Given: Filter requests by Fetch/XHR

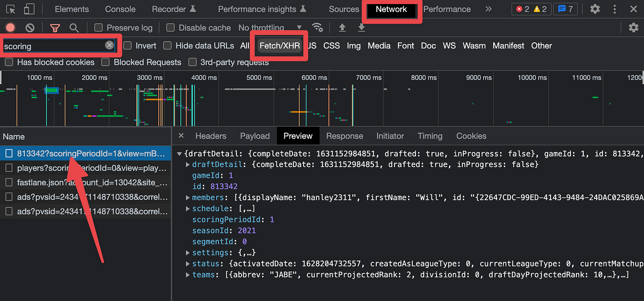Looking at the screenshot, I should click(x=280, y=46).
